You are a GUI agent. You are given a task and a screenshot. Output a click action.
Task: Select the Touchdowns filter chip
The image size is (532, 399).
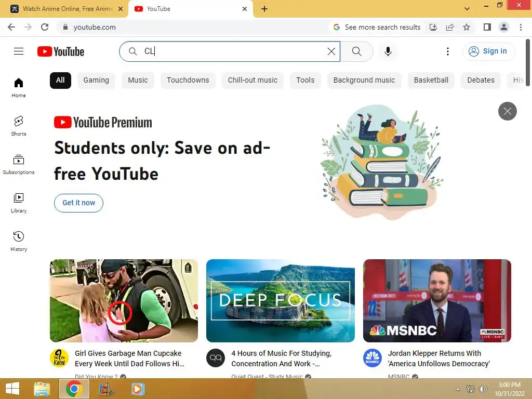[188, 81]
